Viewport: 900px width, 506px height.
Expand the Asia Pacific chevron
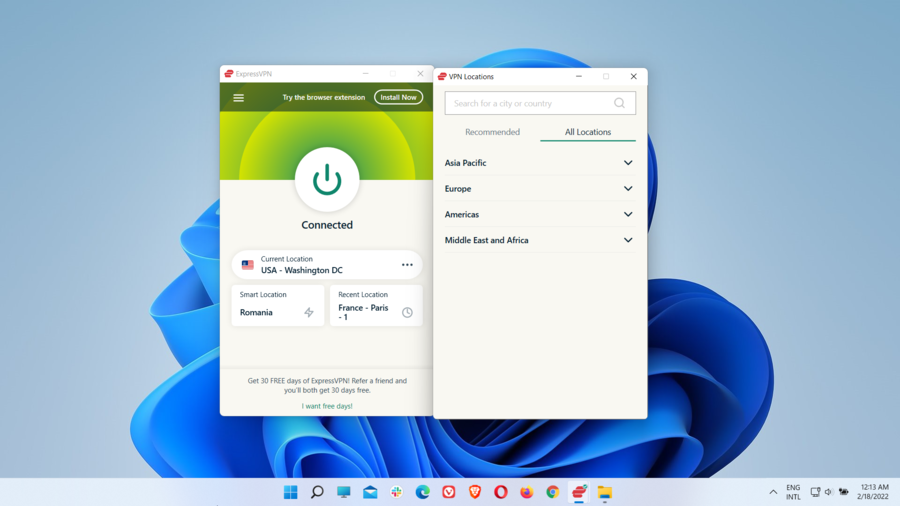coord(628,163)
